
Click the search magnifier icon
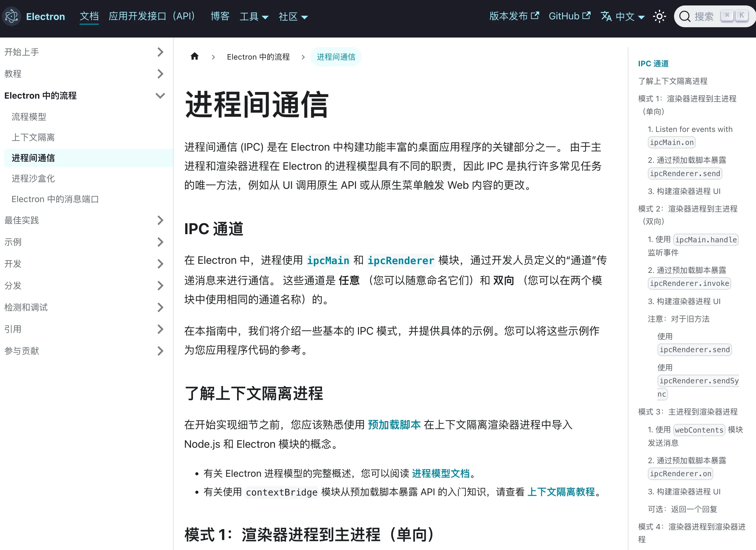click(x=685, y=16)
